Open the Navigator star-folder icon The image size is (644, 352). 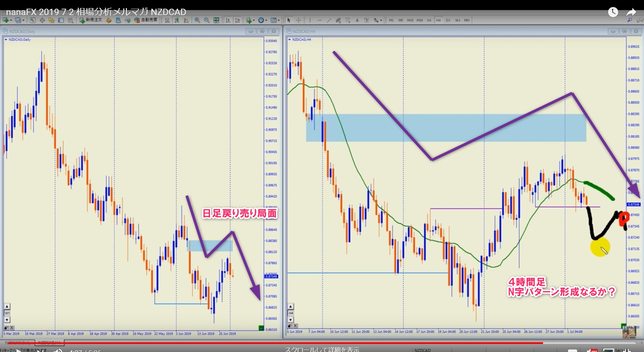tap(51, 20)
